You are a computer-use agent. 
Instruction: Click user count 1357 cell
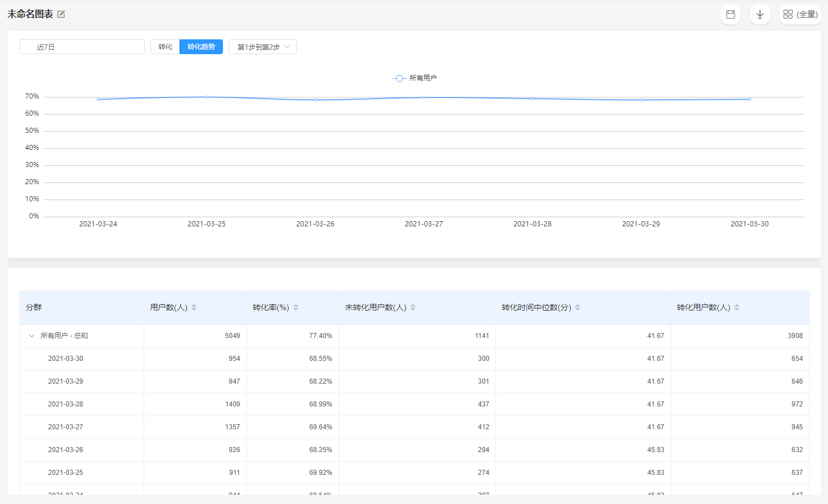tap(233, 427)
